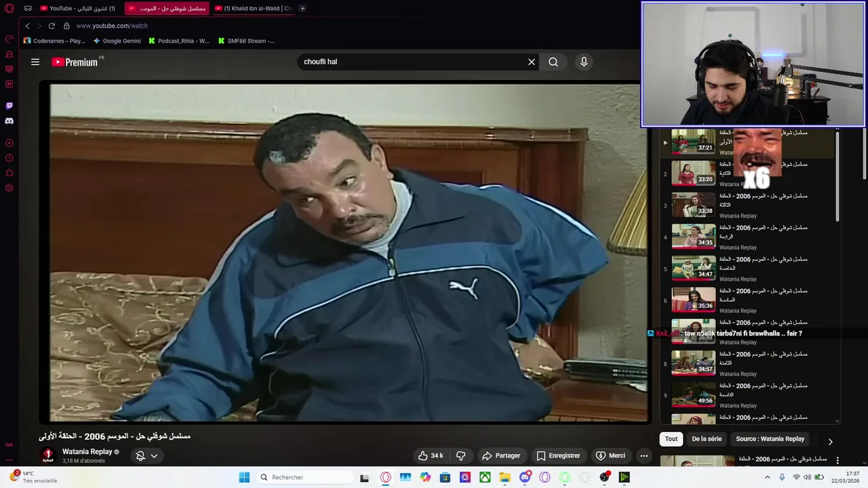868x488 pixels.
Task: Toggle the subscription notification bell
Action: [x=140, y=455]
